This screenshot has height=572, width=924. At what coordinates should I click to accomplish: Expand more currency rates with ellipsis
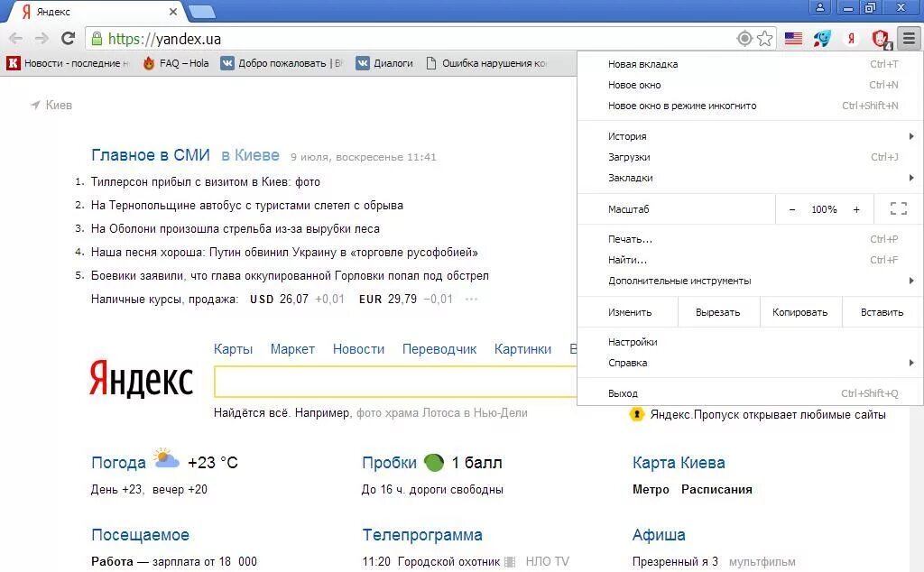coord(471,300)
